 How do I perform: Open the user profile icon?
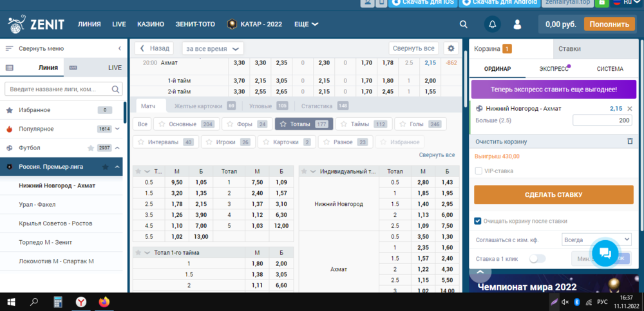[x=517, y=24]
